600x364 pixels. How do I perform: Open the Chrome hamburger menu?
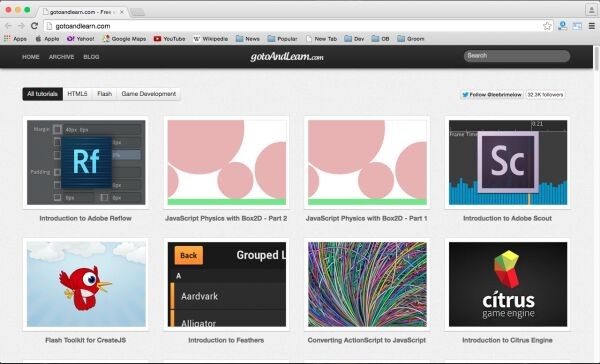(x=592, y=26)
